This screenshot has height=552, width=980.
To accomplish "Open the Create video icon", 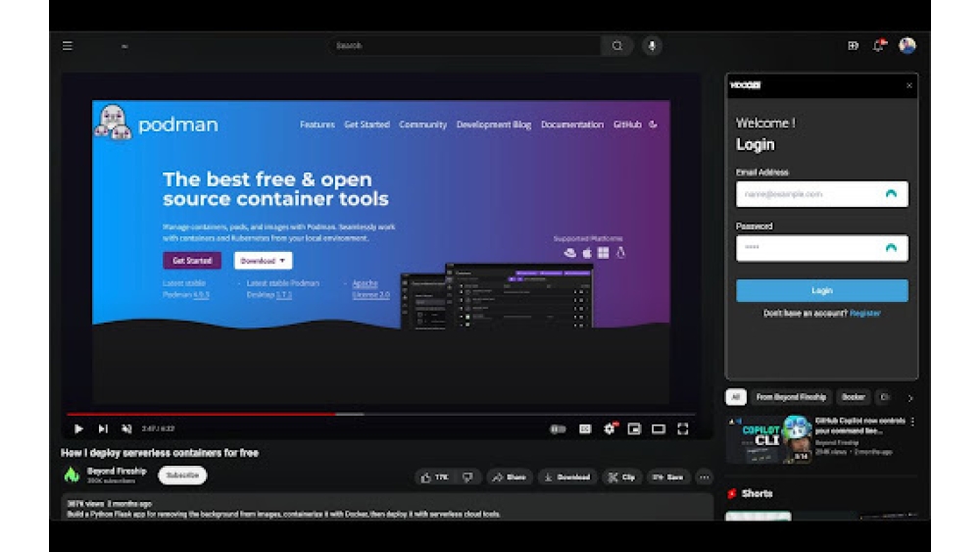I will (x=853, y=46).
